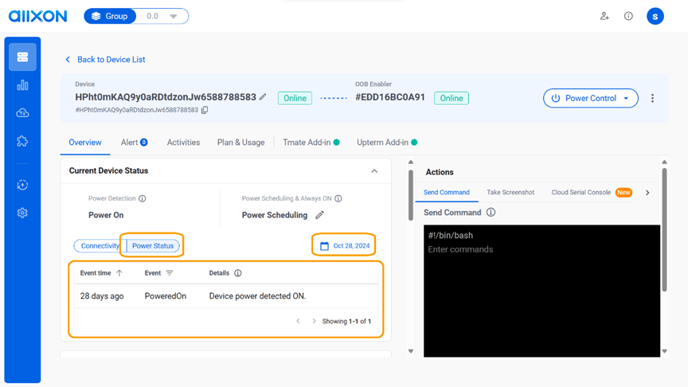This screenshot has width=688, height=387.
Task: Open the Oct 28, 2024 date picker
Action: click(344, 246)
